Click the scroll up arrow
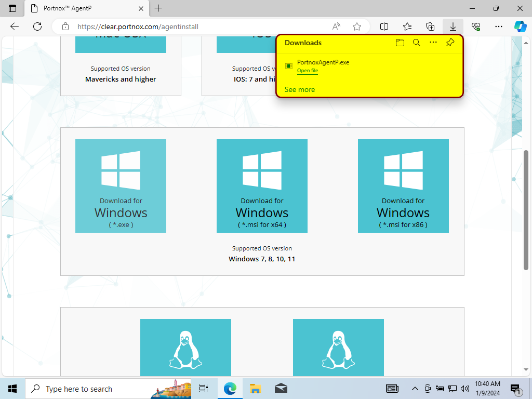Screen dimensions: 532x399 pyautogui.click(x=526, y=43)
